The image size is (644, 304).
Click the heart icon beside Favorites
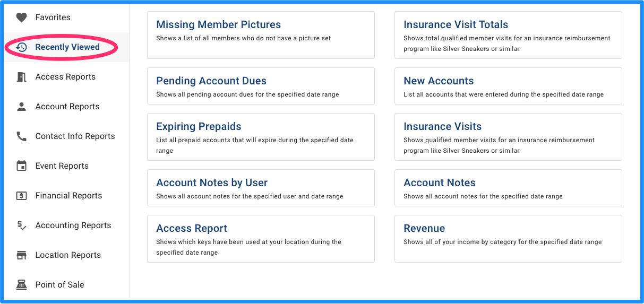pos(21,18)
